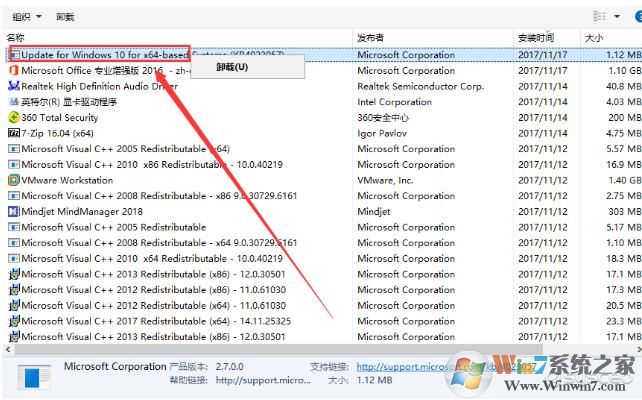Click publisher Realtek Semiconductor Corp.

click(x=420, y=86)
